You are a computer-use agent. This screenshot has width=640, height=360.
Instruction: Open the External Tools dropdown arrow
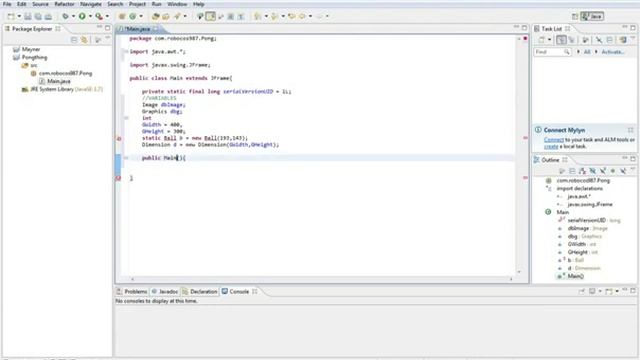[107, 16]
